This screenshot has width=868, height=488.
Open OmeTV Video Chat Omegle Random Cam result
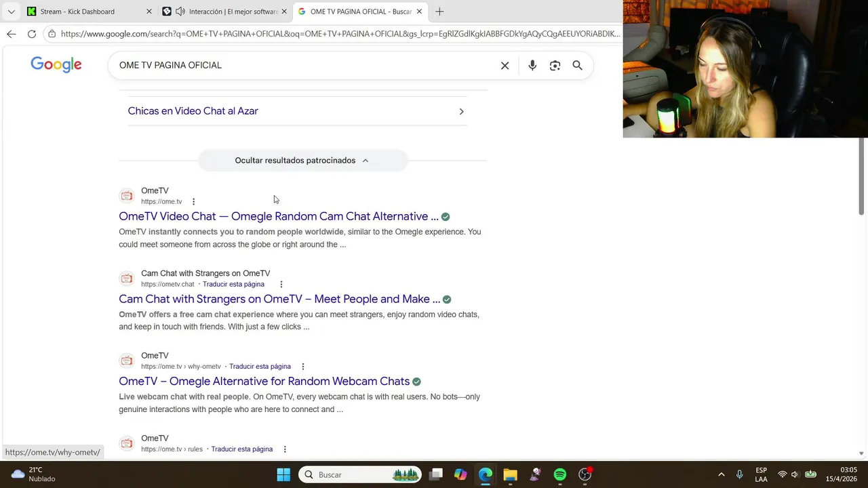tap(278, 216)
